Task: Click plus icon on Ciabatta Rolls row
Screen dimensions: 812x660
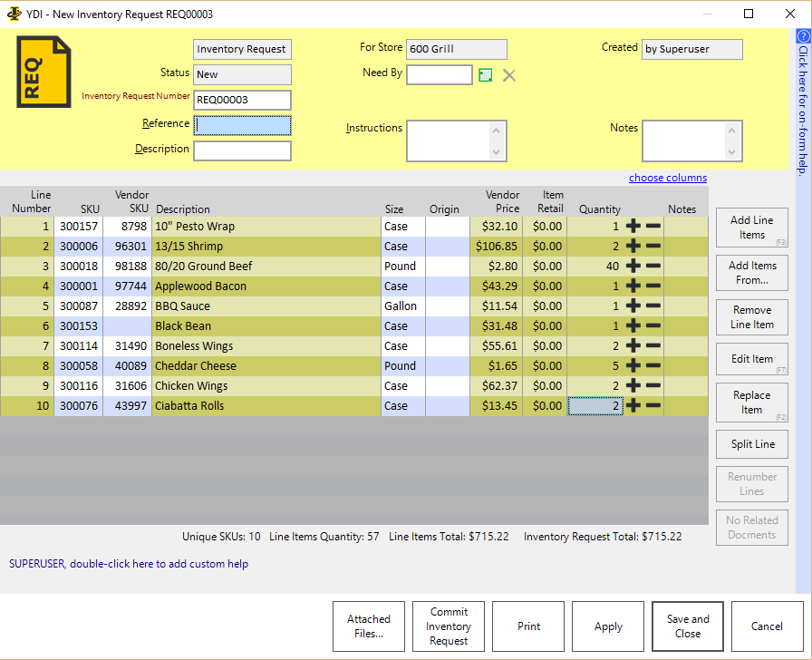Action: pos(633,406)
